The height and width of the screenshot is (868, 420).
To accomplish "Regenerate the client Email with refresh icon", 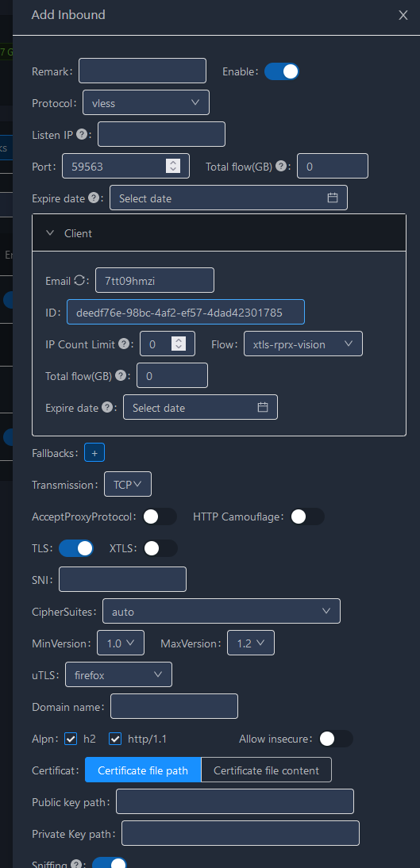I will (x=79, y=281).
